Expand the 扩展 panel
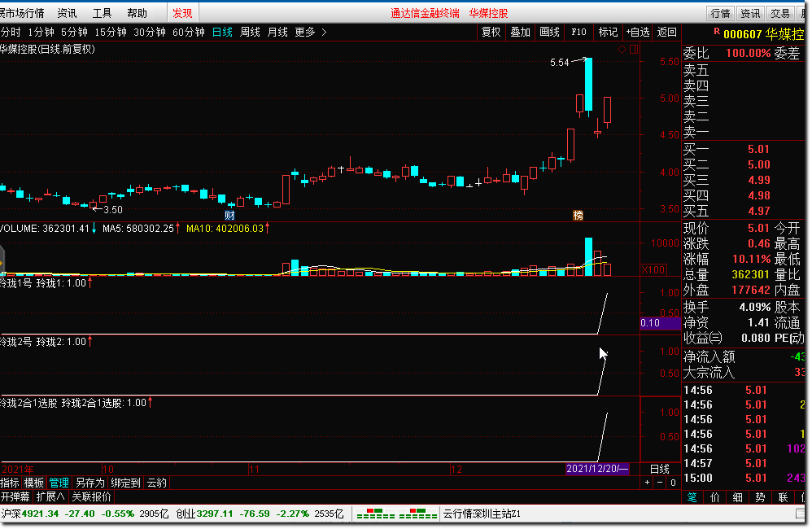Viewport: 812px width, 529px height. tap(50, 497)
